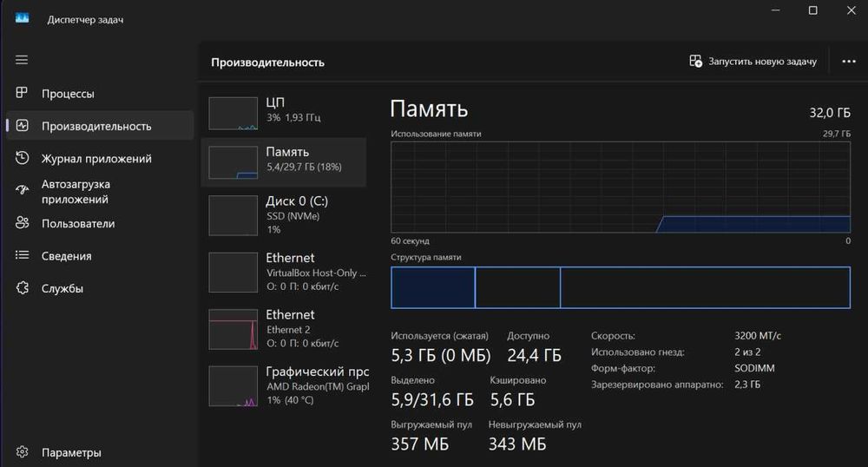868x467 pixels.
Task: Go to Журнал приложений
Action: pos(100,158)
